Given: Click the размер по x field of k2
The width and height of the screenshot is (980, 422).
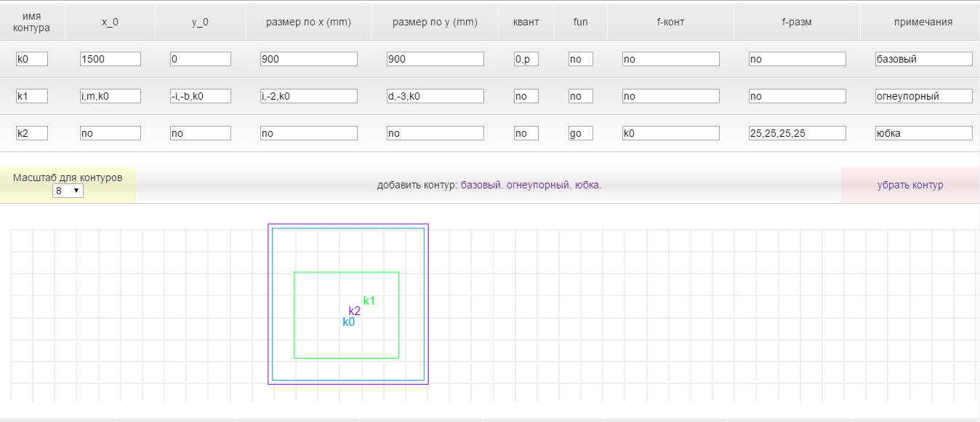Looking at the screenshot, I should click(x=309, y=133).
